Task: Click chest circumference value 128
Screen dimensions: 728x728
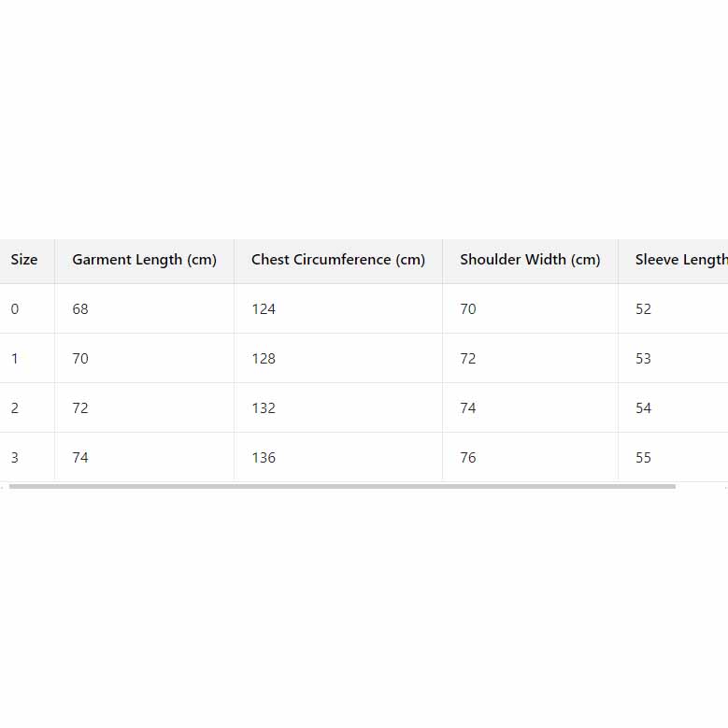Action: pyautogui.click(x=264, y=359)
